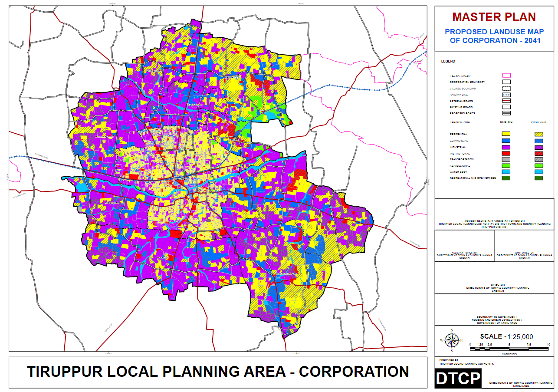The image size is (558, 392).
Task: Select the existing Agricultural light green swatch
Action: point(506,165)
